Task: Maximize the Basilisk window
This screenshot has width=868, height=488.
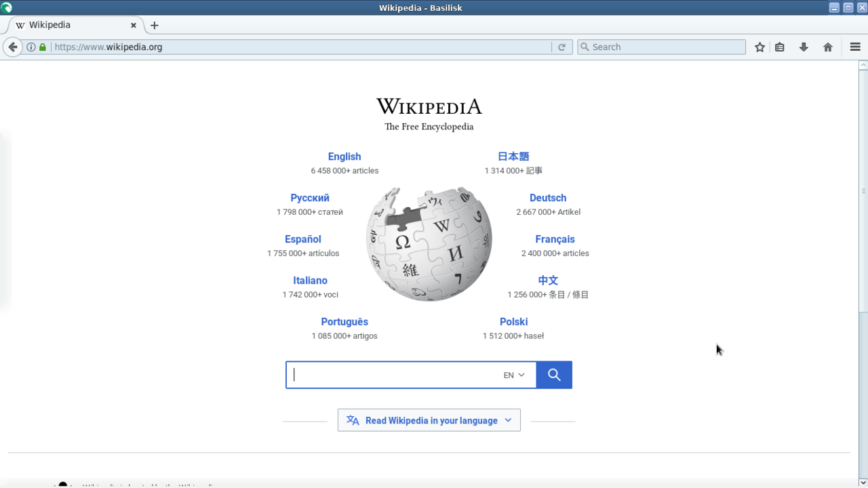Action: click(848, 7)
